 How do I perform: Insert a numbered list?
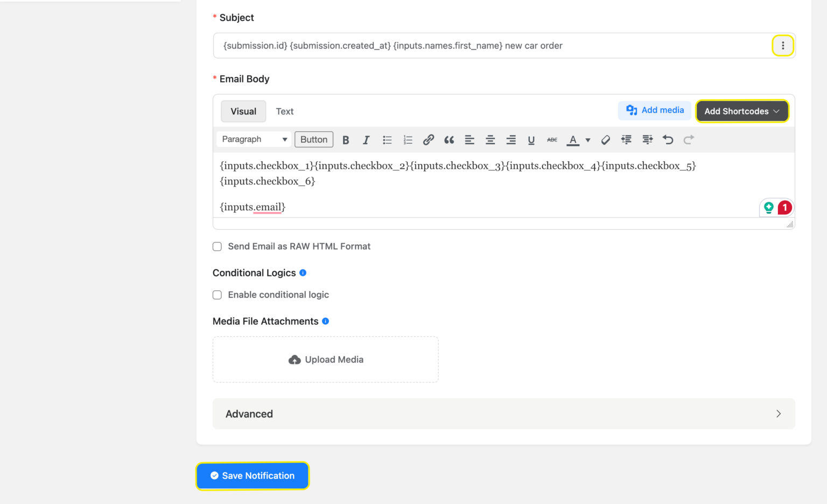tap(408, 139)
